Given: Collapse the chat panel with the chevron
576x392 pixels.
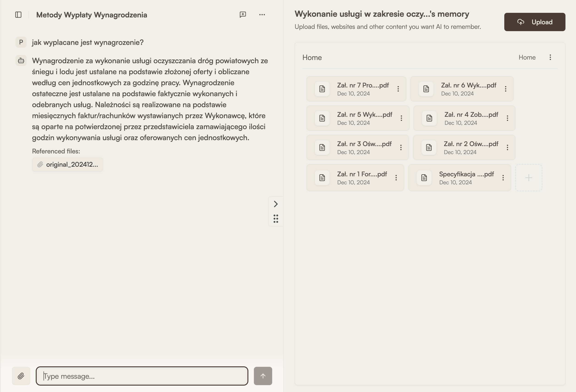Looking at the screenshot, I should pos(276,204).
